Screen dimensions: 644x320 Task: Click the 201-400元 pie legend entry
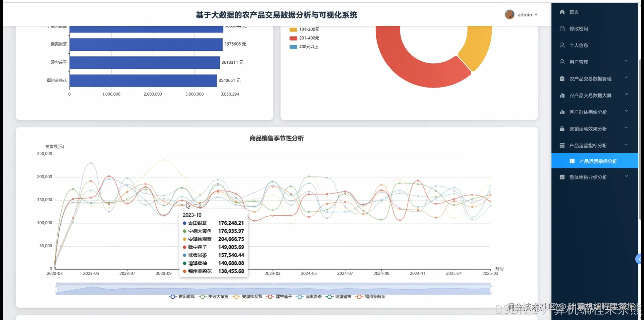tap(305, 38)
